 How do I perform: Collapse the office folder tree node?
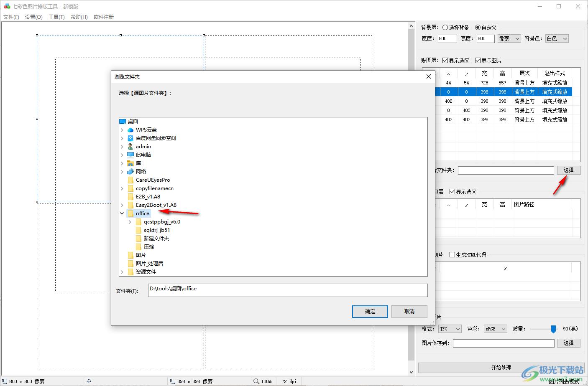coord(122,213)
